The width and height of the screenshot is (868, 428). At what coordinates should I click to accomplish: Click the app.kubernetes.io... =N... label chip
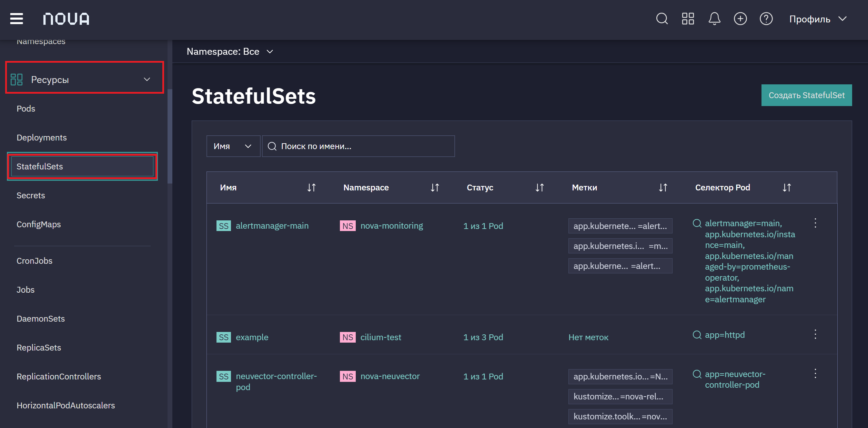point(620,376)
